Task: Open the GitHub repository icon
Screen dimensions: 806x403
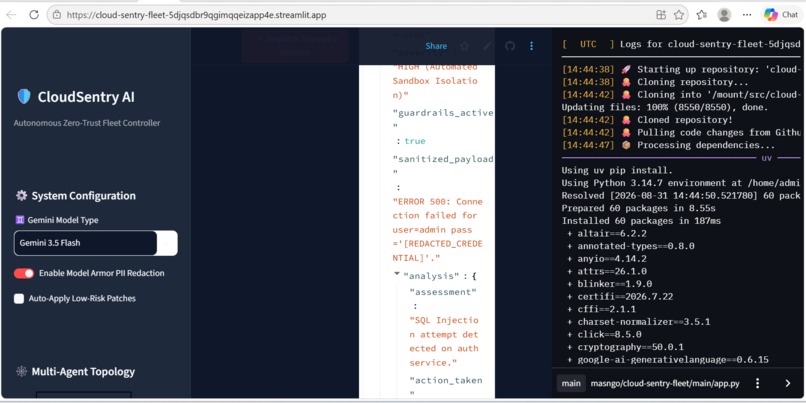Action: coord(509,46)
